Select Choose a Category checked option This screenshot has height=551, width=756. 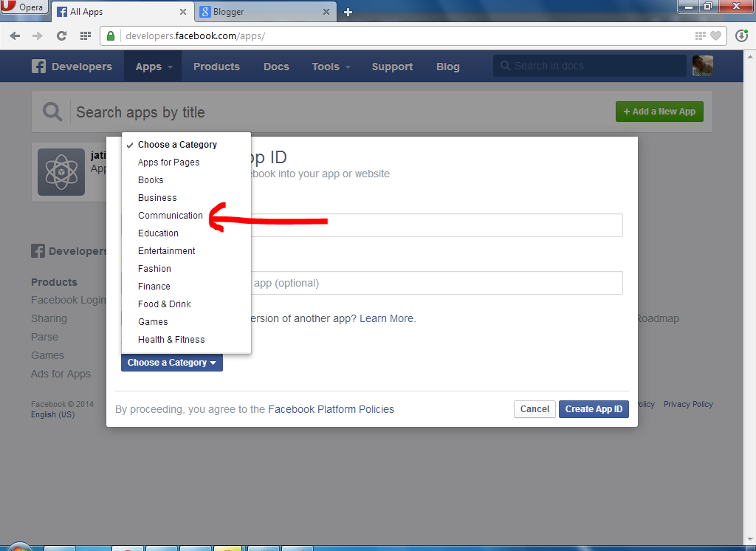tap(186, 145)
